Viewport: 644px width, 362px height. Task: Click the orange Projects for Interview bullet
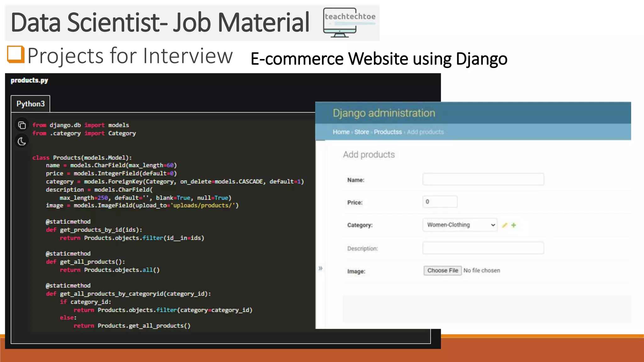[16, 54]
